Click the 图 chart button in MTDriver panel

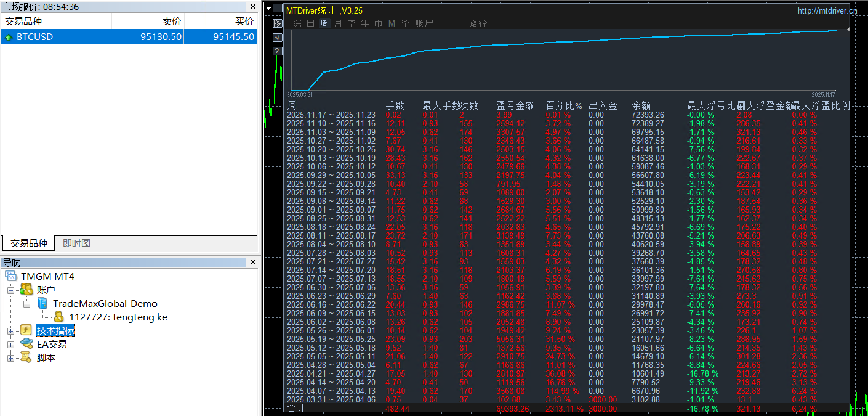point(278,23)
